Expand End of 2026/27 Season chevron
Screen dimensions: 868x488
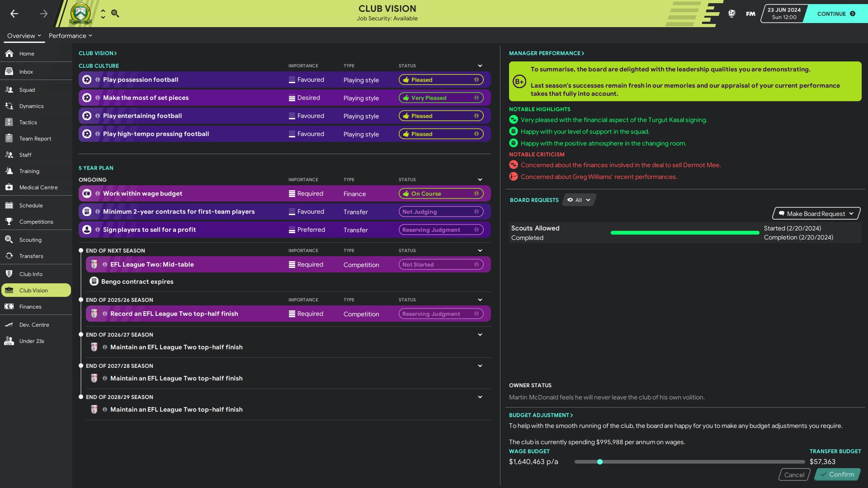480,335
